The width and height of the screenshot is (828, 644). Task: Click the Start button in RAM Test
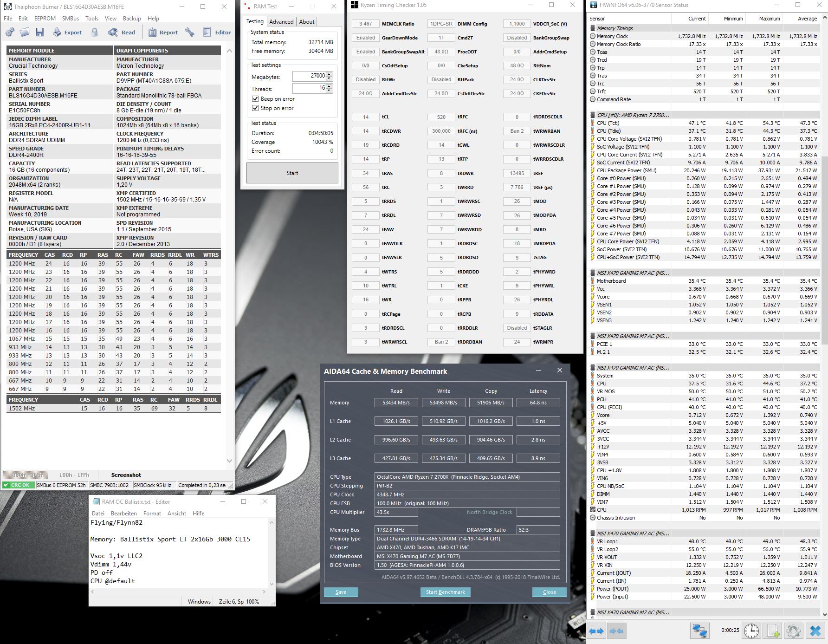292,173
